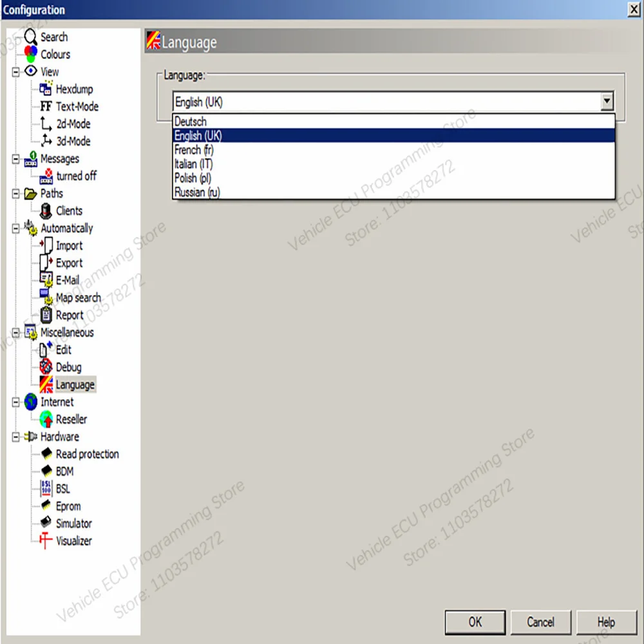Collapse the Paths tree node
644x644 pixels.
(x=15, y=193)
